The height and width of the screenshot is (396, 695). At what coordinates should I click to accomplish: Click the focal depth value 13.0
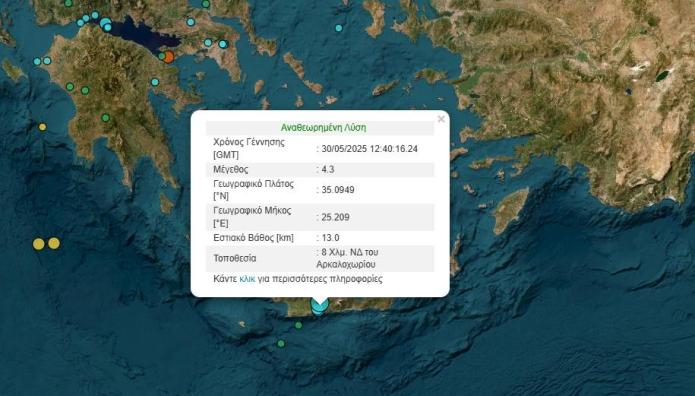tap(330, 238)
